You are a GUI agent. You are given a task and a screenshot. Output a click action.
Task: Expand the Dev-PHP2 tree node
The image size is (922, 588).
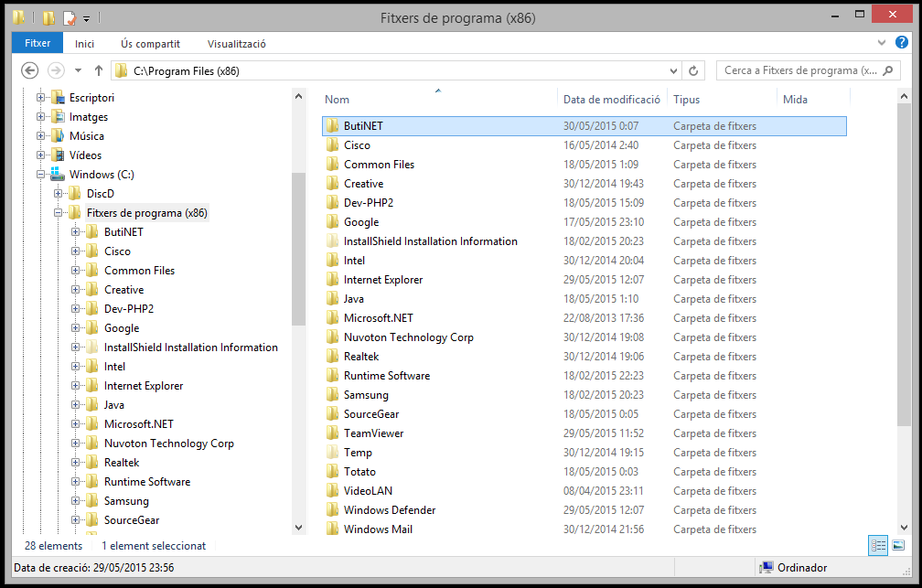tap(75, 309)
